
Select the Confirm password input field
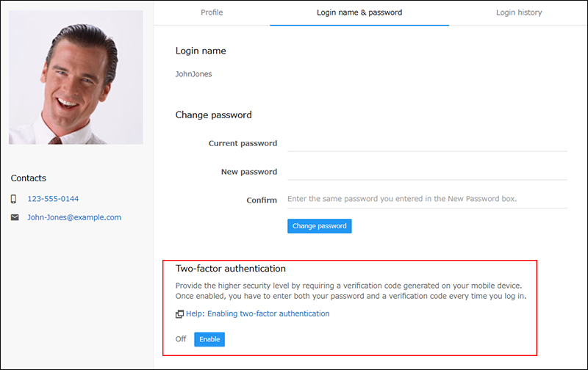click(426, 199)
